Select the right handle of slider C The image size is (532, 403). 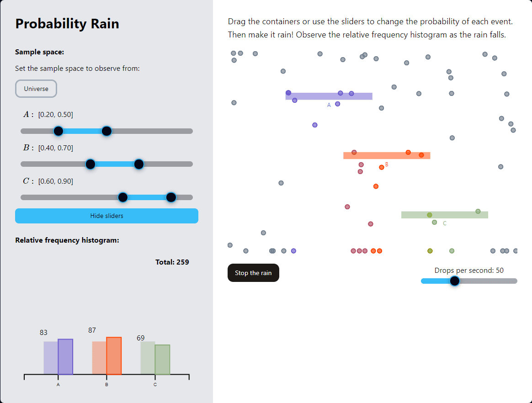click(171, 197)
